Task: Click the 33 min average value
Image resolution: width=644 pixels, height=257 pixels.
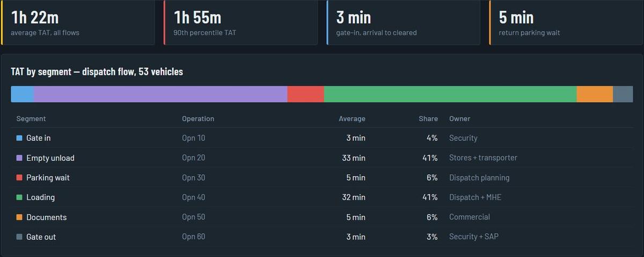Action: [x=354, y=158]
